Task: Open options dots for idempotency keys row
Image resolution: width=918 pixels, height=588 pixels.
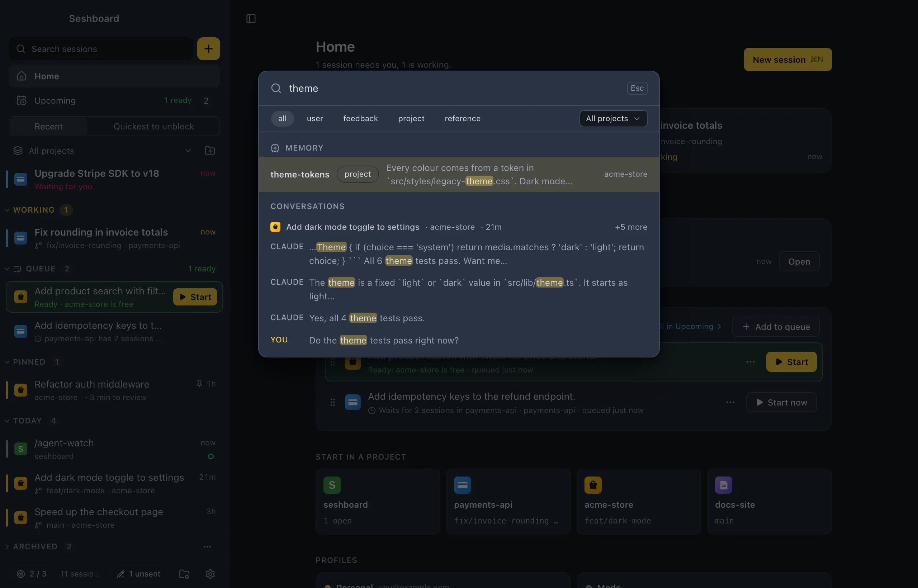Action: (x=730, y=402)
